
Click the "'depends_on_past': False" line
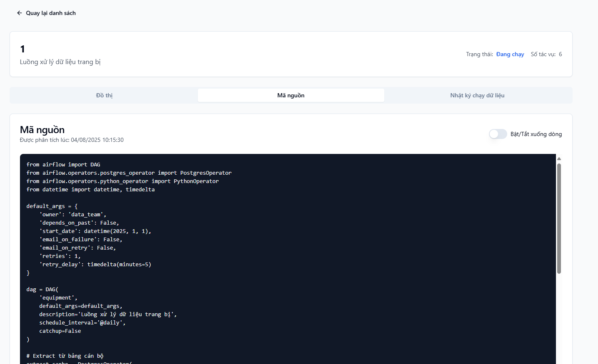pyautogui.click(x=79, y=223)
